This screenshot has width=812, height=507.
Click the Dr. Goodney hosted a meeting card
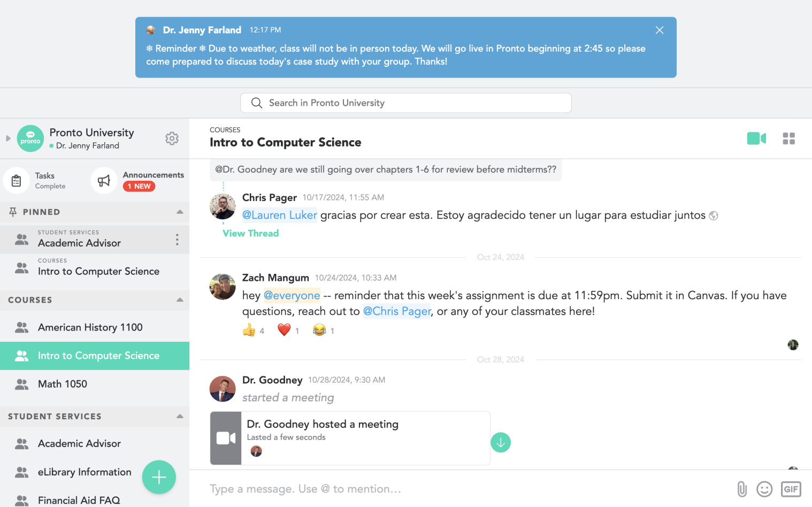(x=350, y=438)
